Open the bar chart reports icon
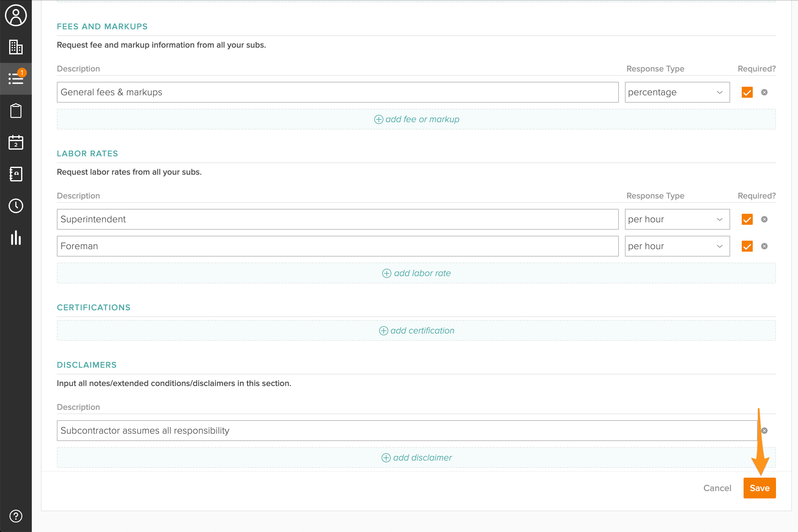The image size is (798, 532). tap(16, 238)
